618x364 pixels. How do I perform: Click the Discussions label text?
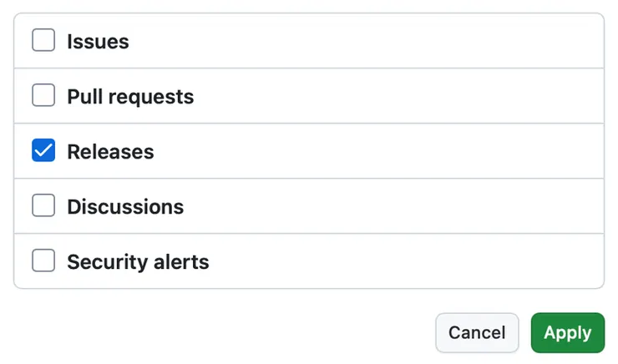click(x=125, y=207)
